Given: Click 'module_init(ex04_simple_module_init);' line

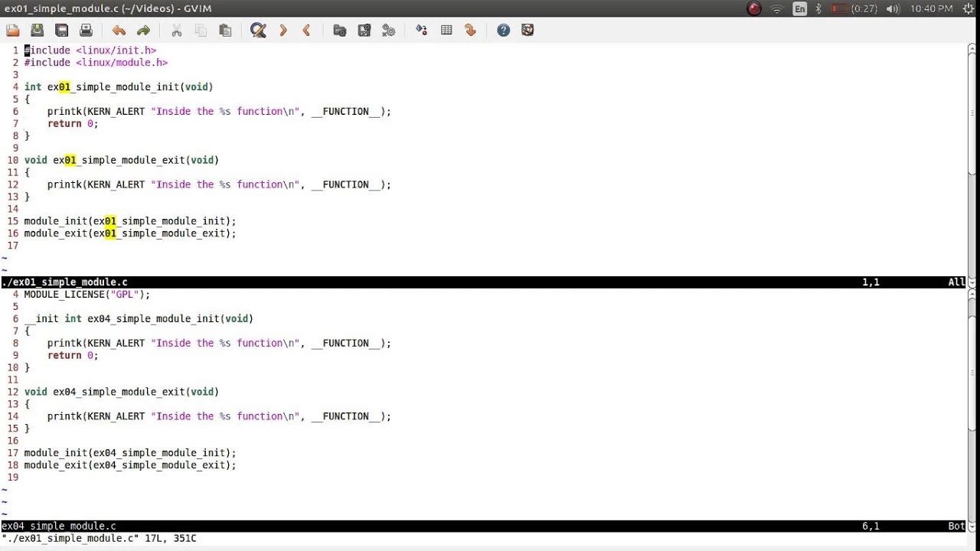Looking at the screenshot, I should click(130, 453).
